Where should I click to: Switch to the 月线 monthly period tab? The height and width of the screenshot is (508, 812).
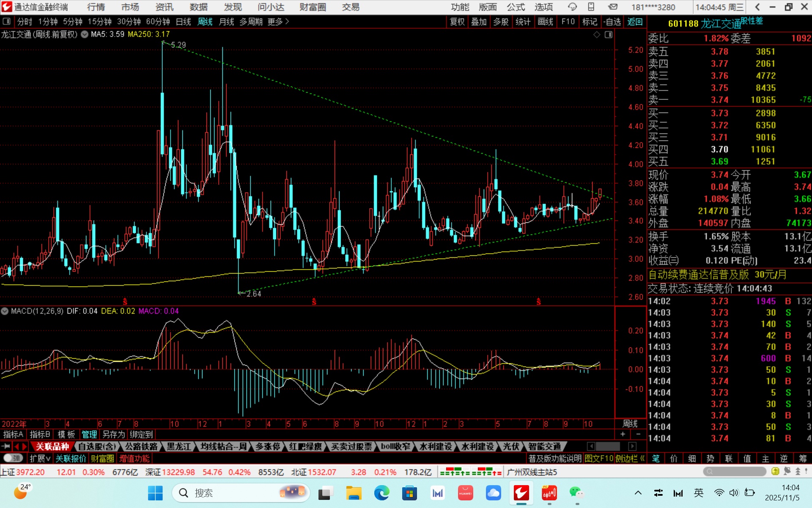[226, 22]
